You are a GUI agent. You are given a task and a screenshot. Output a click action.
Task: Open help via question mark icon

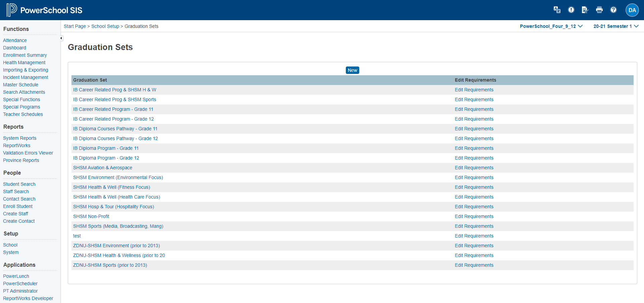click(613, 10)
